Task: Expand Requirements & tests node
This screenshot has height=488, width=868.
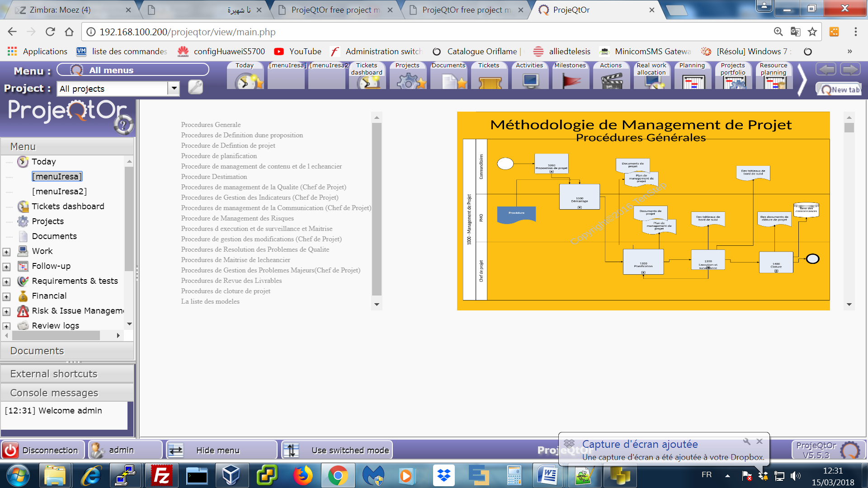Action: click(x=6, y=282)
